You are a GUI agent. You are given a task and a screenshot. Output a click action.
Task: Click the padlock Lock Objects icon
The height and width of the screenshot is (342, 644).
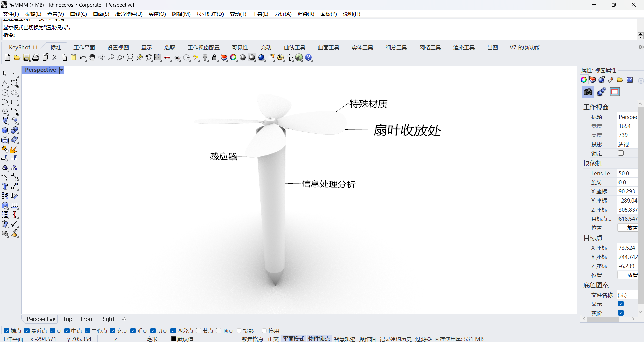click(214, 58)
